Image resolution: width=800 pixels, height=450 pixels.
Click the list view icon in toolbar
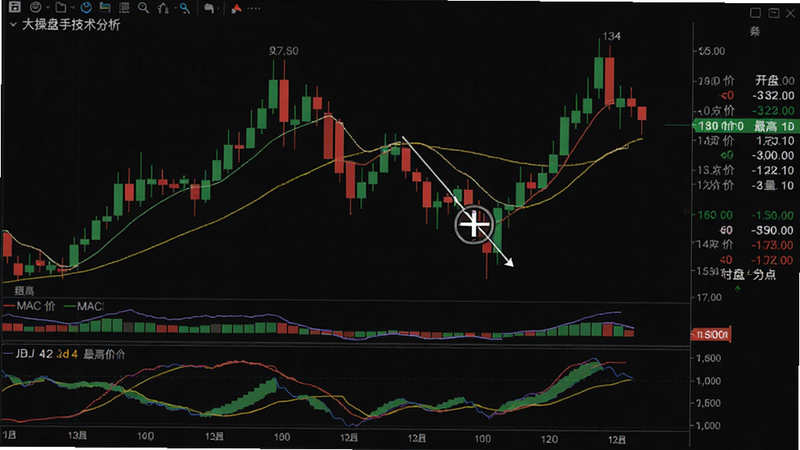124,8
